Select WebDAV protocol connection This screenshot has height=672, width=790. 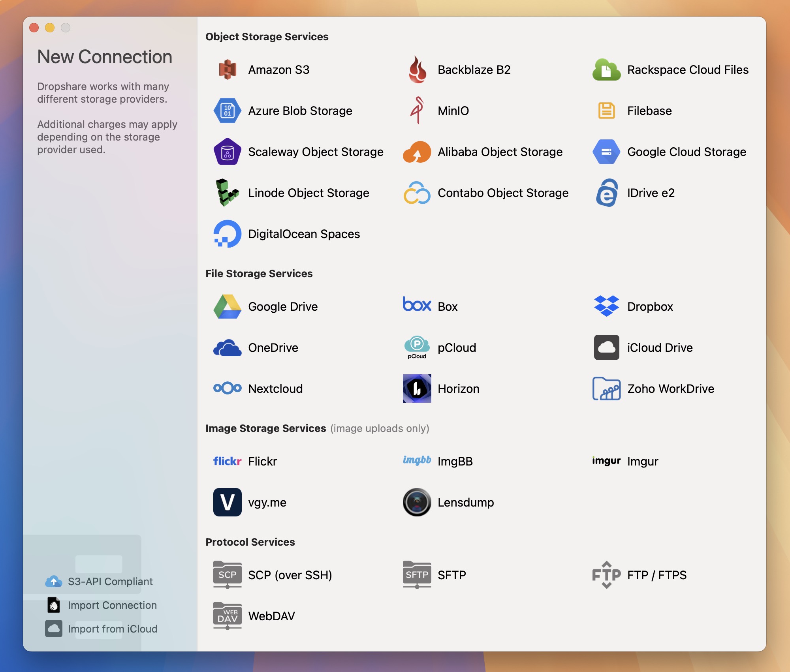[x=271, y=615]
